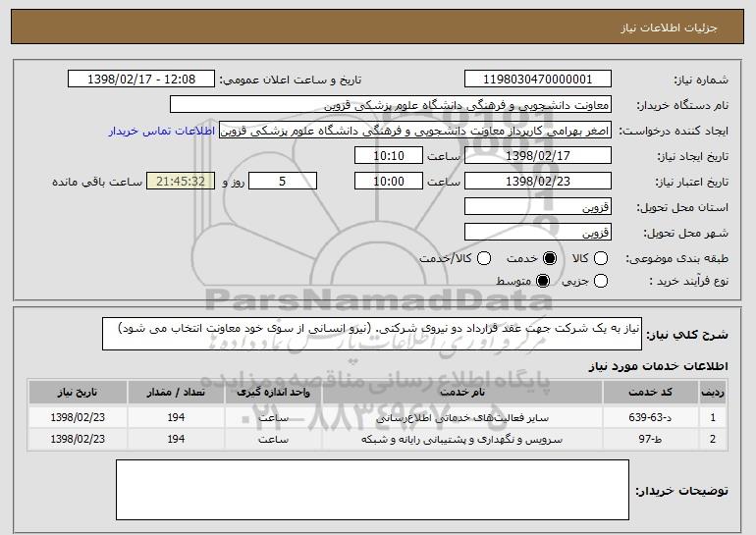Click the ساعت باقی مانده label
The width and height of the screenshot is (756, 535).
tap(97, 182)
